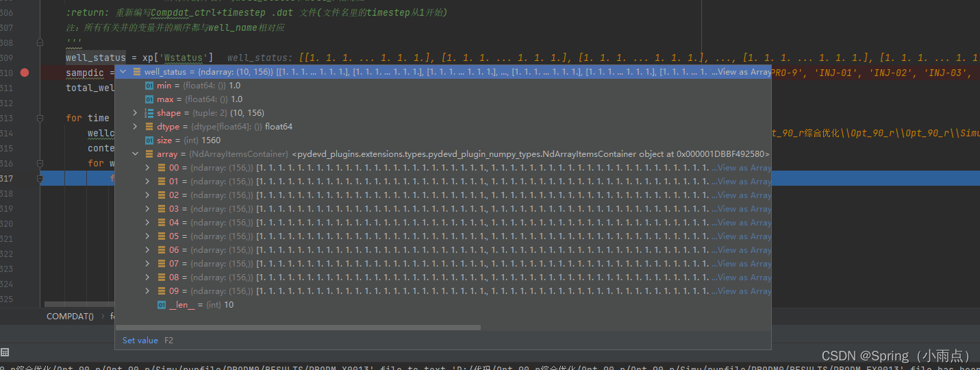Collapse the array NdArrayItemsContainer node
This screenshot has height=370, width=980.
tap(136, 154)
